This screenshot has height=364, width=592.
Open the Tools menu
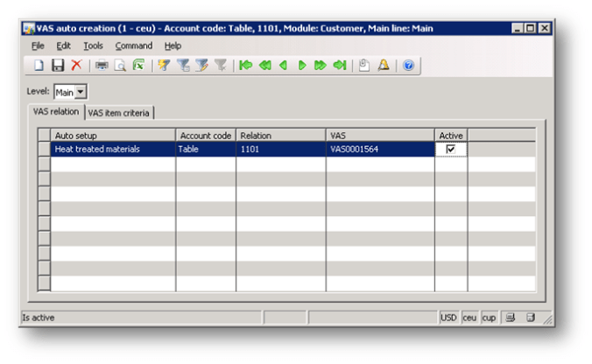[x=93, y=45]
